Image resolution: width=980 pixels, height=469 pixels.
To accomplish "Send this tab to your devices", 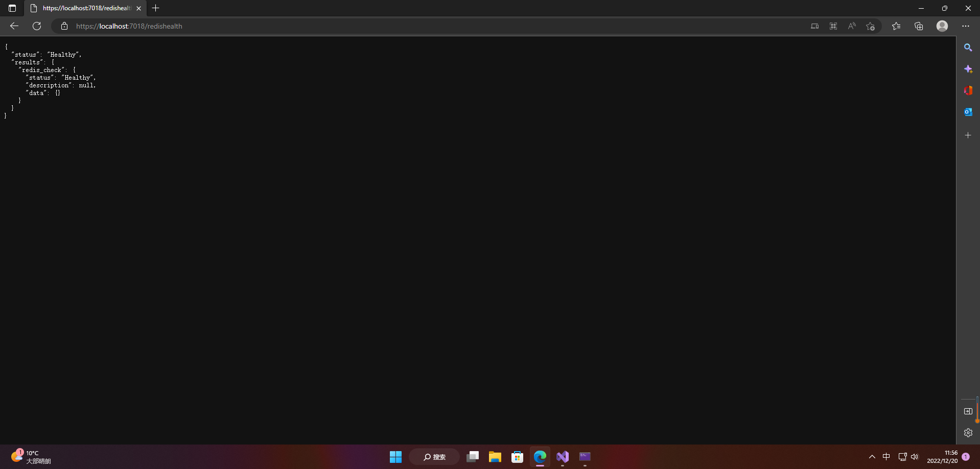I will [815, 26].
